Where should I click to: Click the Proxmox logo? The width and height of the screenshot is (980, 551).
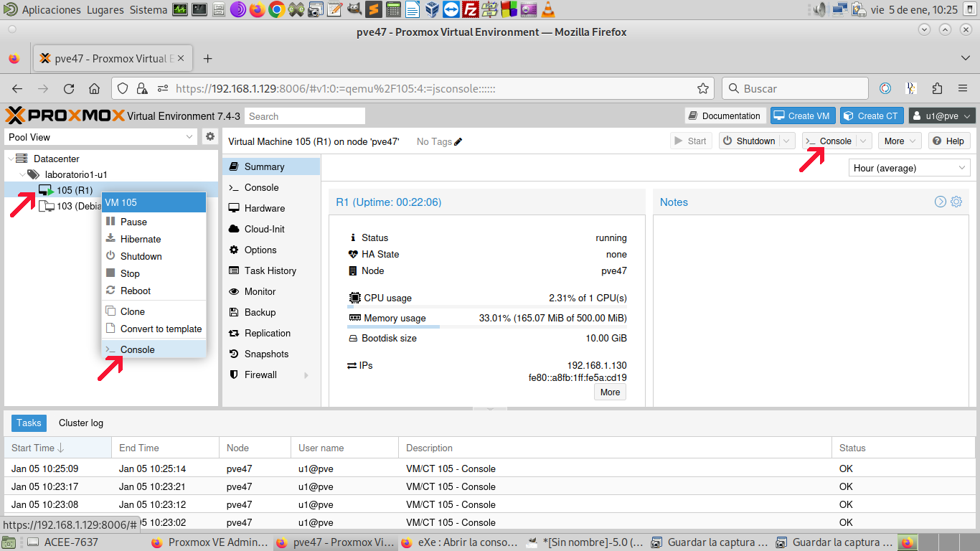pyautogui.click(x=65, y=116)
